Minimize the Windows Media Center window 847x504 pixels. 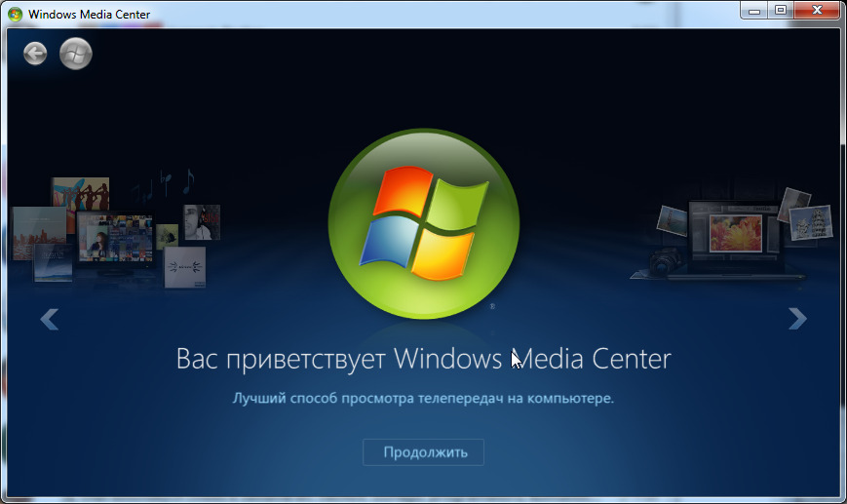(x=754, y=11)
